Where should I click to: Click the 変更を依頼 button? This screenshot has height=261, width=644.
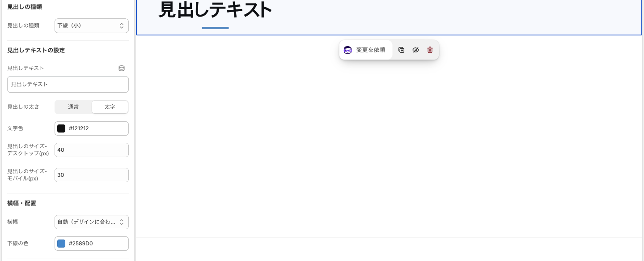pyautogui.click(x=366, y=50)
